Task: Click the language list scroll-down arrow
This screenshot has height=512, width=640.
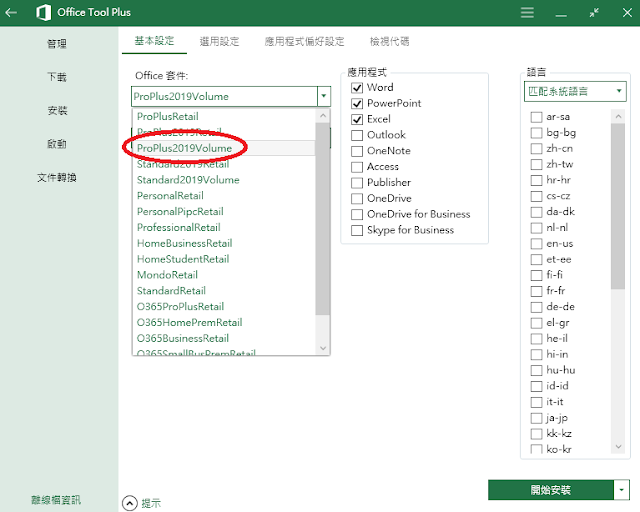Action: click(618, 447)
